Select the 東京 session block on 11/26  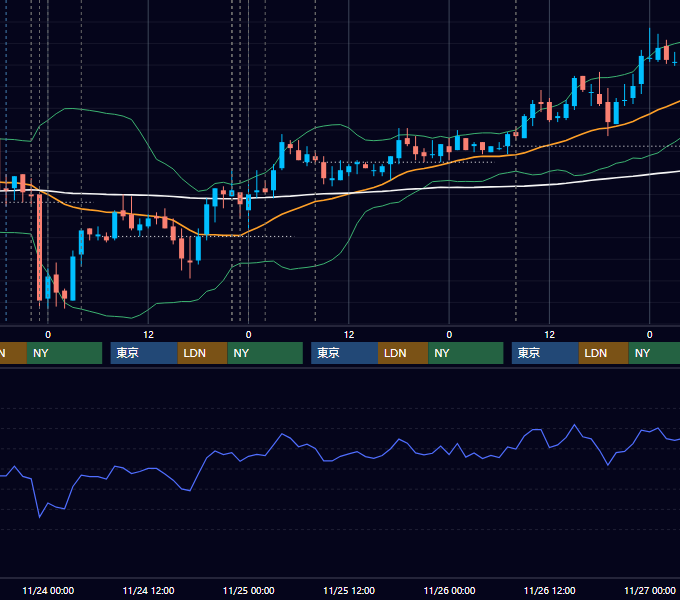coord(545,353)
